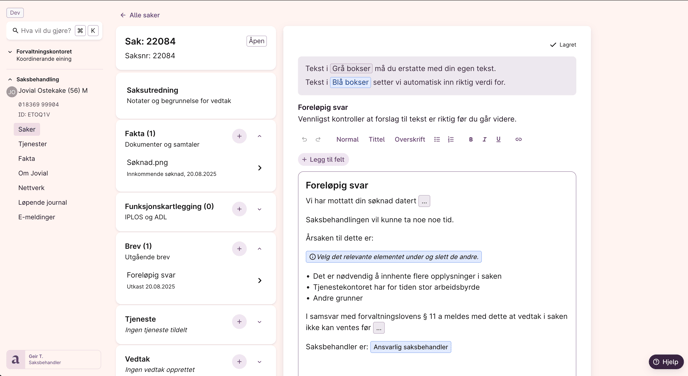Click the redo icon in editor toolbar
Viewport: 688px width, 376px height.
318,140
